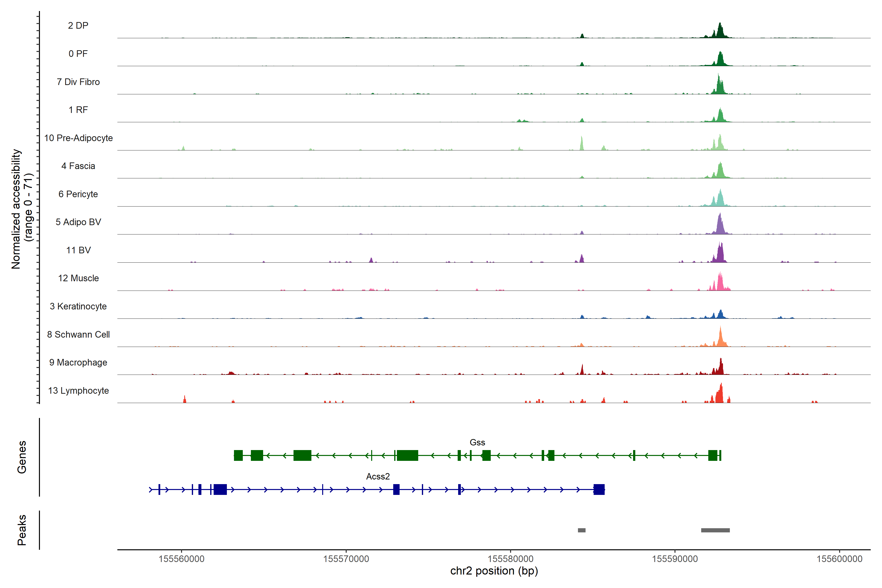Click the chr2 position (bp) axis title
Screen dimensions: 882x588
(494, 571)
